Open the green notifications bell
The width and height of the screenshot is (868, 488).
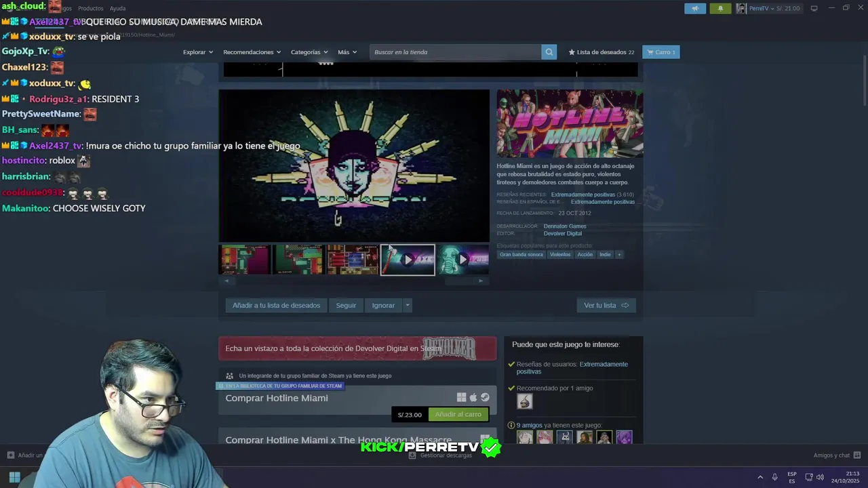[720, 8]
